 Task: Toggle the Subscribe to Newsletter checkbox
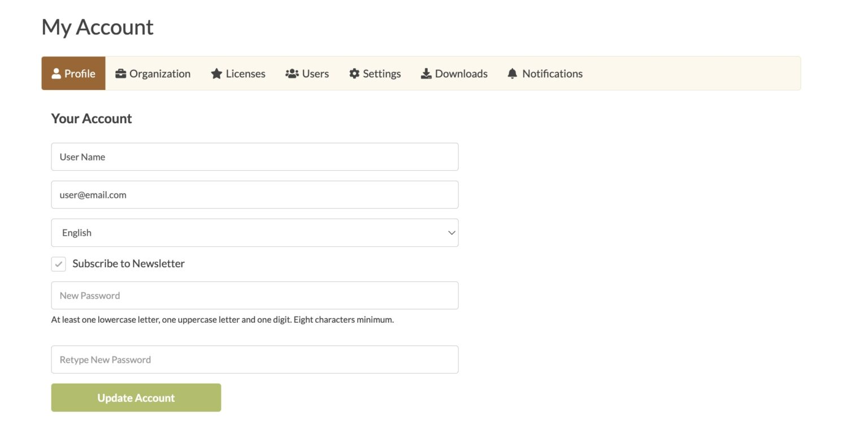pos(58,263)
